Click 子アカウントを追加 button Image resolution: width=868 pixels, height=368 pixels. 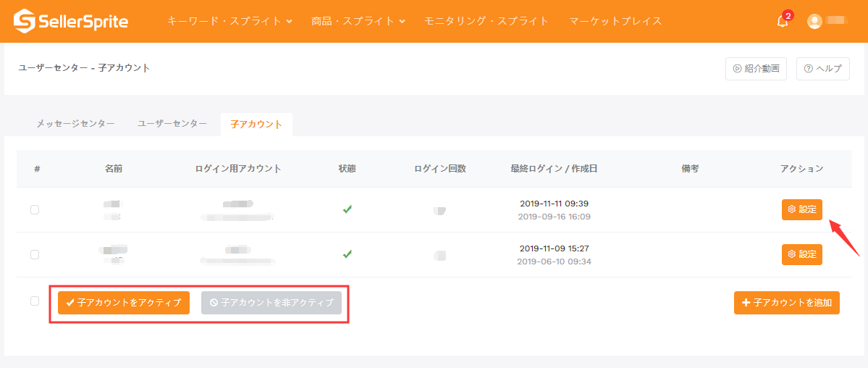[786, 303]
